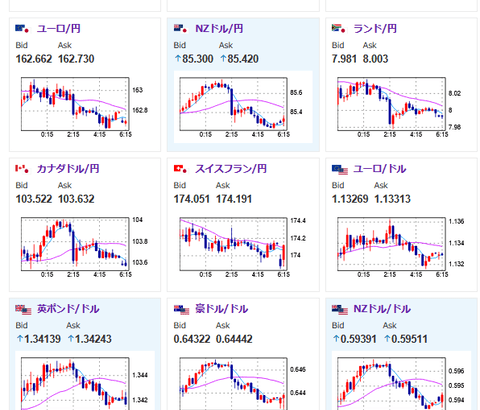Viewport: 480px width, 410px height.
Task: Click the British pound/Dollar flag icon
Action: (x=23, y=310)
